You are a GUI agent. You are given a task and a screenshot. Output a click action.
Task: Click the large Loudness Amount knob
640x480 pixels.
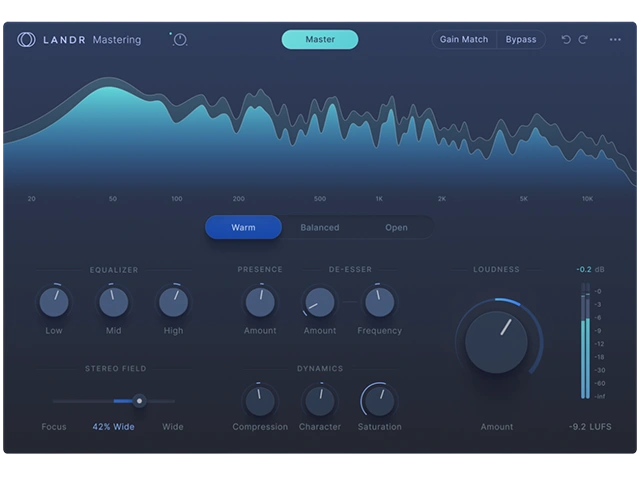[496, 342]
